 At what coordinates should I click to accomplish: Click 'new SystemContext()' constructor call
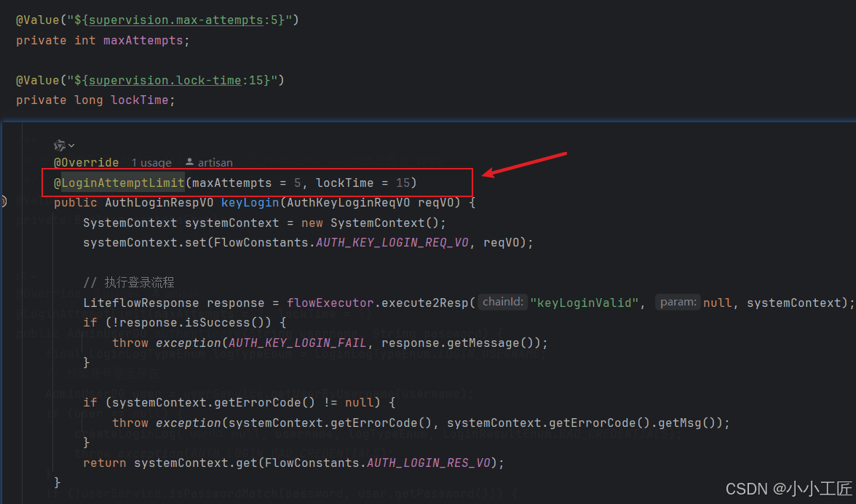pyautogui.click(x=370, y=223)
